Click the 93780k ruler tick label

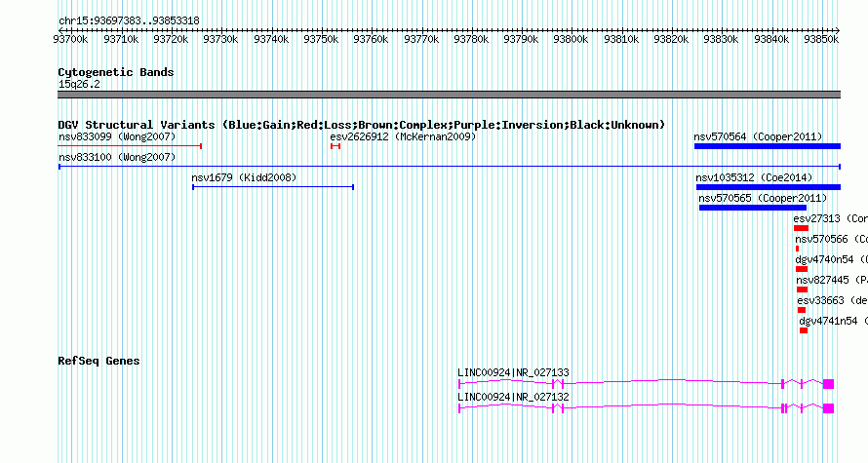471,39
